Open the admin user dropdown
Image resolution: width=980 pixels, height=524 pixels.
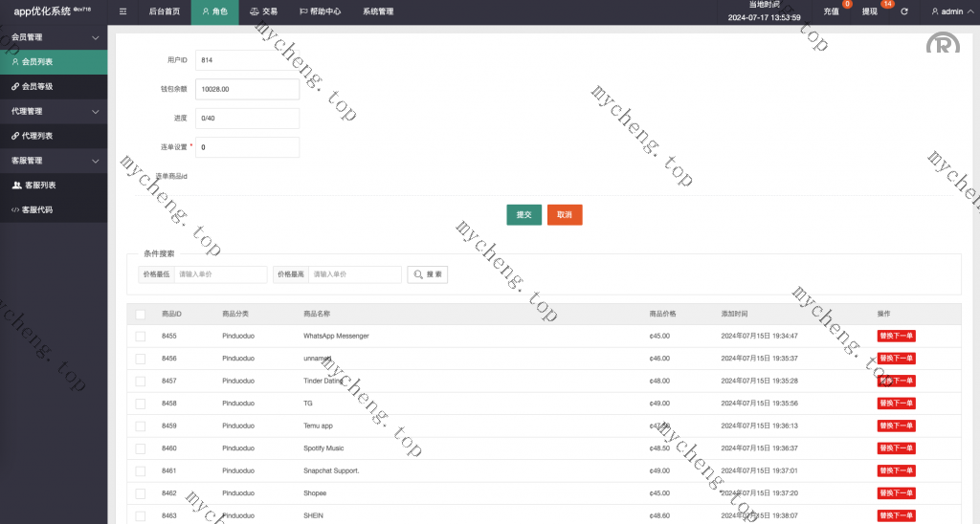(951, 12)
